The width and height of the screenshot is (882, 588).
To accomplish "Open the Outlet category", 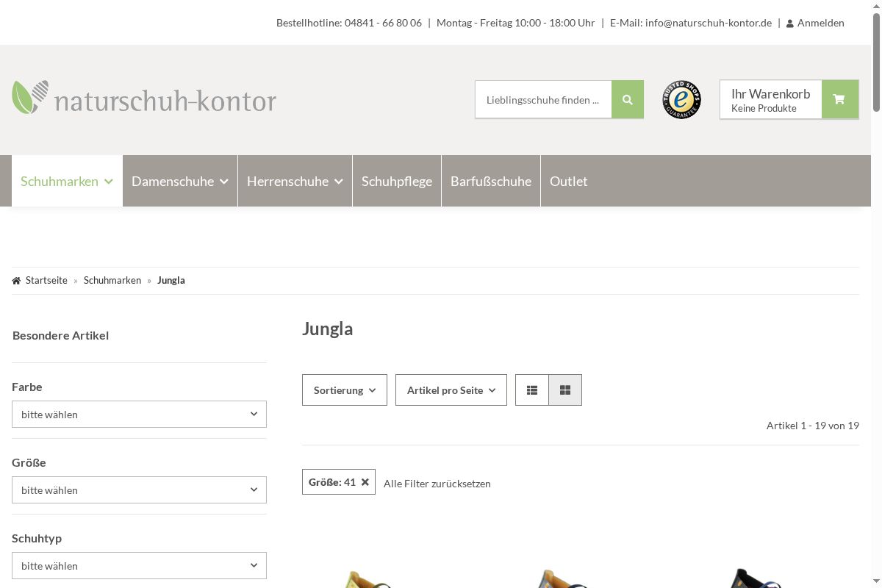I will click(569, 181).
